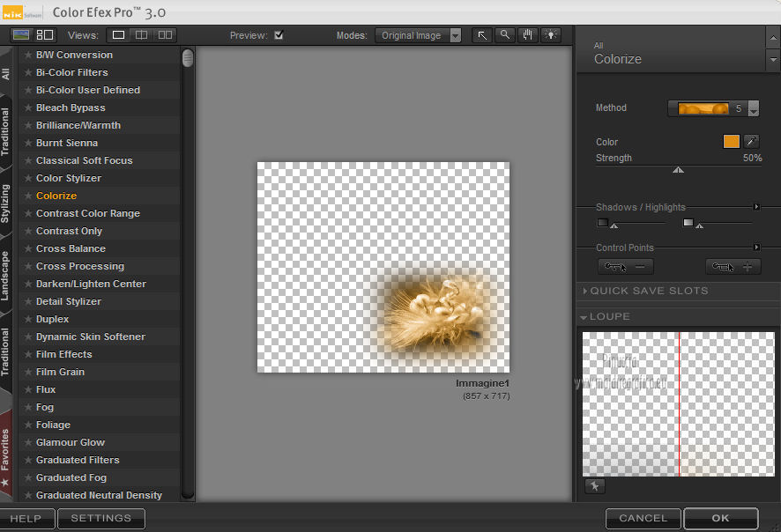Expand Shadows / Highlights options arrow
The height and width of the screenshot is (532, 781).
click(756, 206)
